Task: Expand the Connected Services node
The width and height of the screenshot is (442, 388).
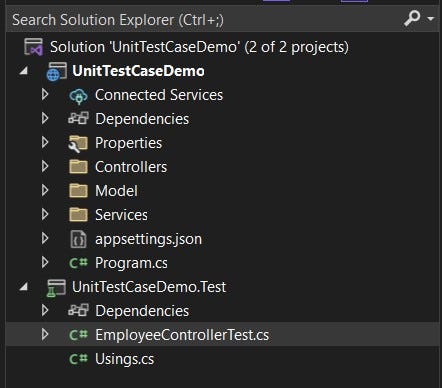Action: (x=45, y=95)
